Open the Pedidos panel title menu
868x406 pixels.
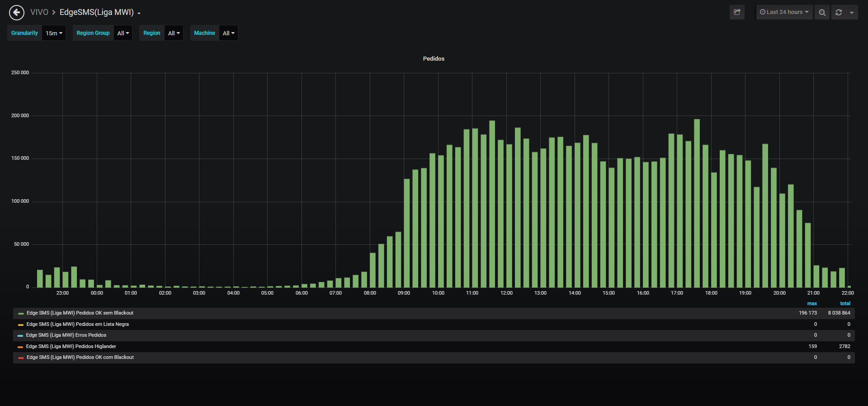[434, 59]
